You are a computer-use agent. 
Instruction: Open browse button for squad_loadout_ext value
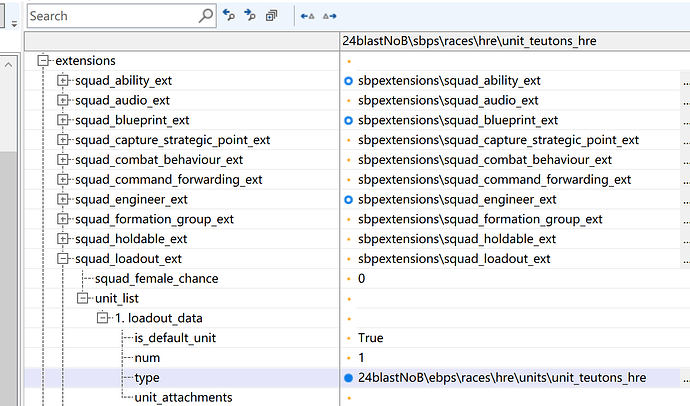point(685,259)
